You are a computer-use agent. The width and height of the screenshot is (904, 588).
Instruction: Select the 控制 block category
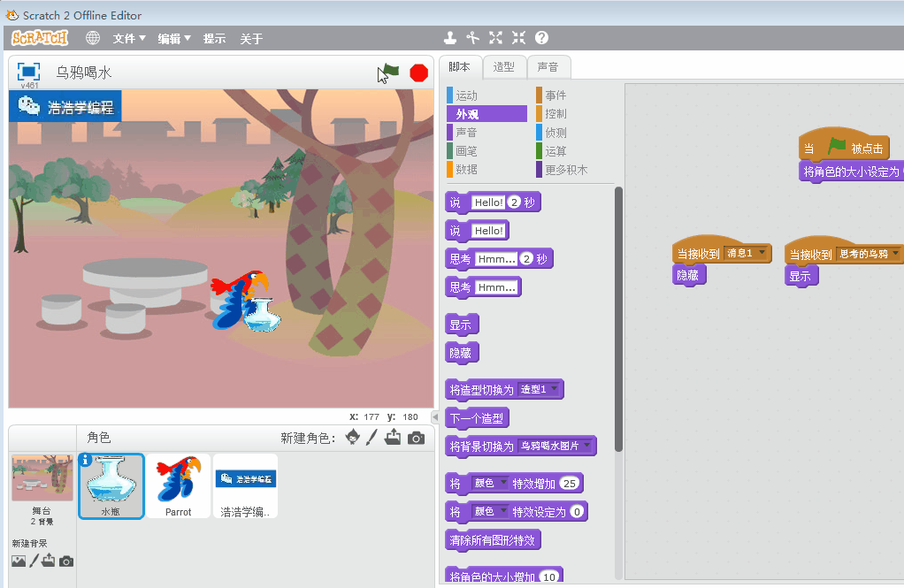pos(555,114)
